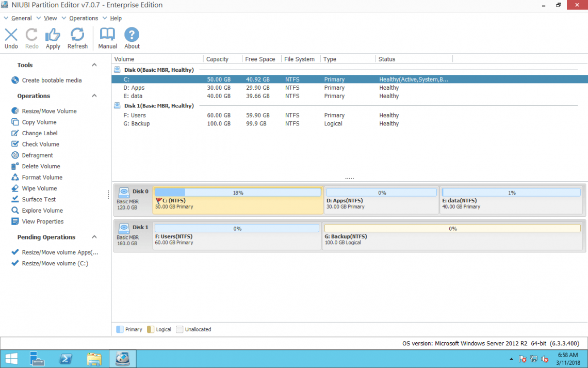This screenshot has width=588, height=368.
Task: Launch Surface Test from sidebar
Action: (39, 199)
